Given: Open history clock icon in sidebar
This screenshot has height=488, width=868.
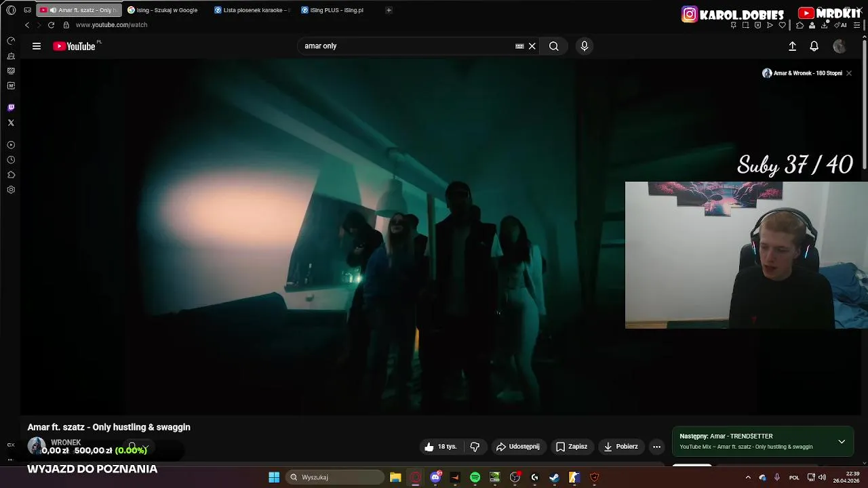Looking at the screenshot, I should (x=11, y=160).
